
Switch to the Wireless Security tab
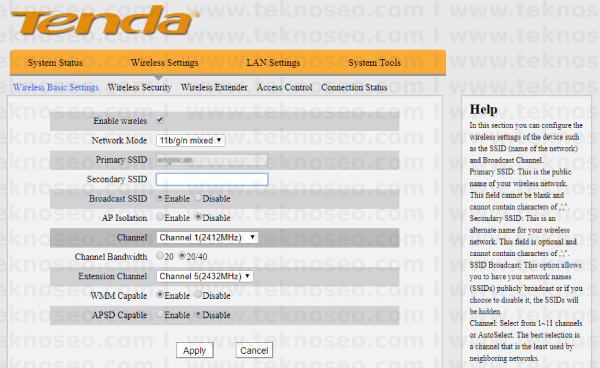(140, 88)
